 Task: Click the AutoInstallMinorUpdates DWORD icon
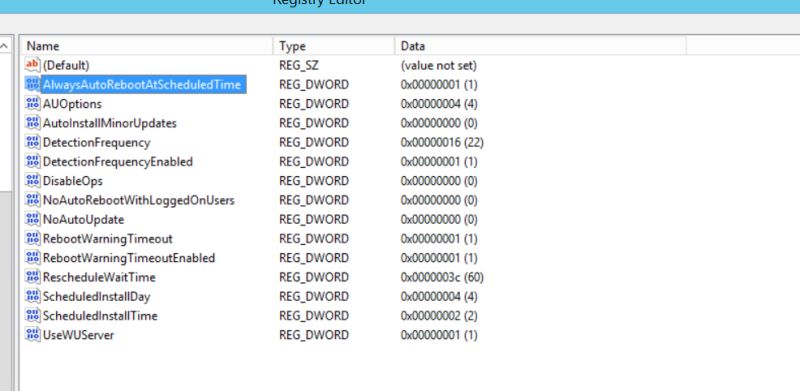coord(32,123)
